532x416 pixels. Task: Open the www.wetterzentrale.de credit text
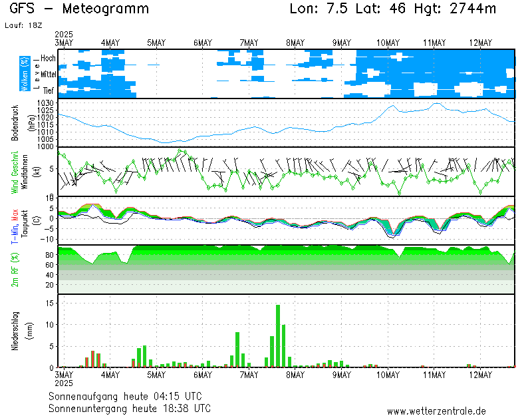[x=436, y=411]
